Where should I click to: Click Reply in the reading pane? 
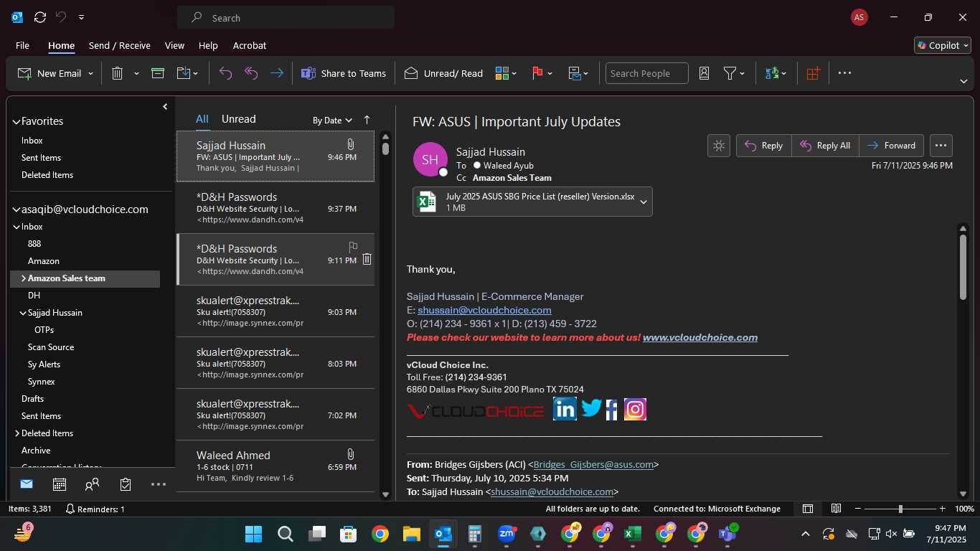764,145
